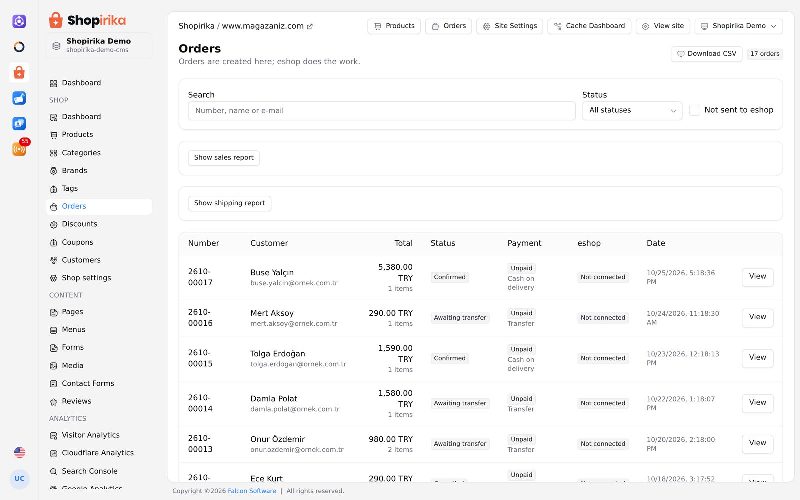
Task: Open the orange broadcast icon with red badge
Action: [19, 149]
